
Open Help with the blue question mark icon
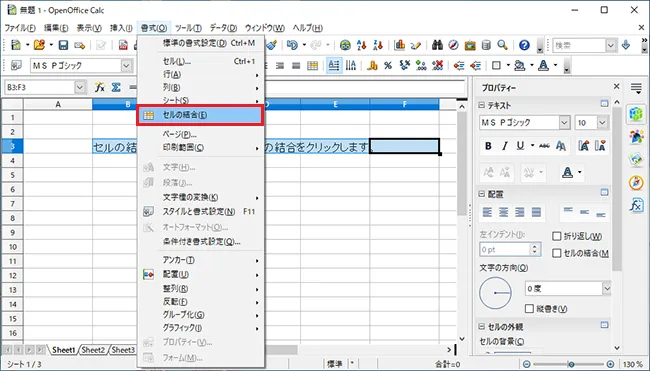524,45
